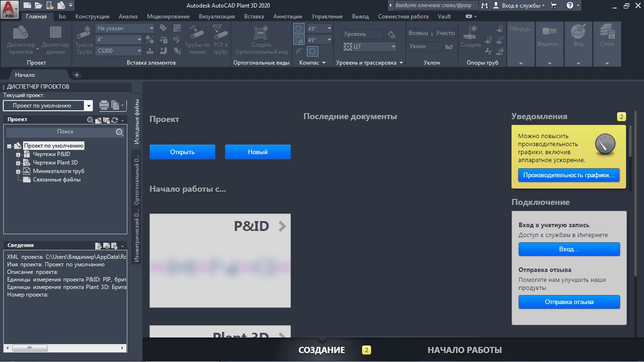Click the New file icon in the quick access toolbar
This screenshot has height=362, width=644.
coord(27,6)
